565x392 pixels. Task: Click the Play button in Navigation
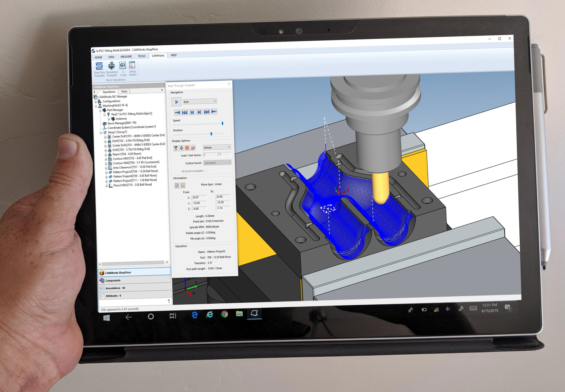coord(176,102)
